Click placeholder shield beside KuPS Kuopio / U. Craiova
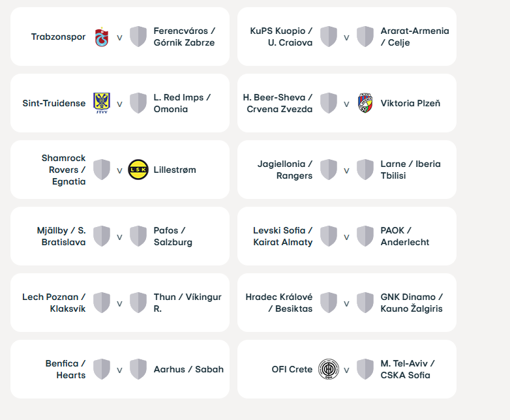 click(329, 37)
